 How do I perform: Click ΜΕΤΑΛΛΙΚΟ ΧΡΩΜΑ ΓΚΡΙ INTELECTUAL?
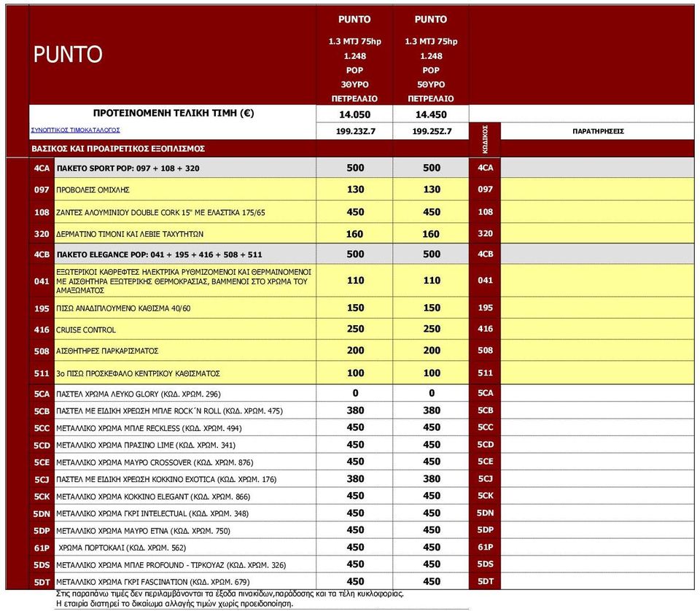coord(152,514)
